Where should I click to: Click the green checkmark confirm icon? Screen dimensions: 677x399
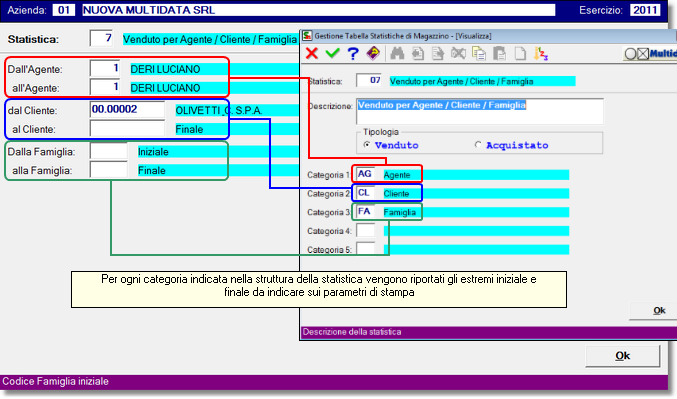point(332,54)
